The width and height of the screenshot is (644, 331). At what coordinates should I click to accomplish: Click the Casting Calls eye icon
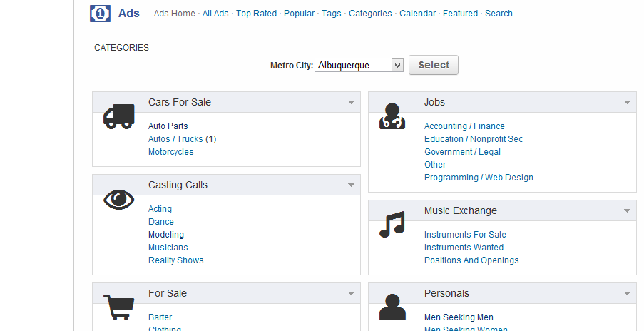pyautogui.click(x=118, y=199)
